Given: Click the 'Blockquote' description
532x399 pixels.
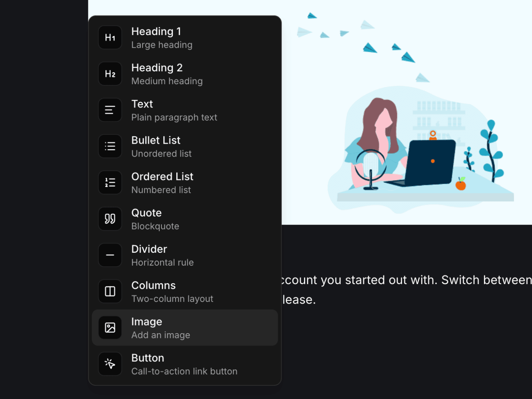Looking at the screenshot, I should (x=155, y=226).
